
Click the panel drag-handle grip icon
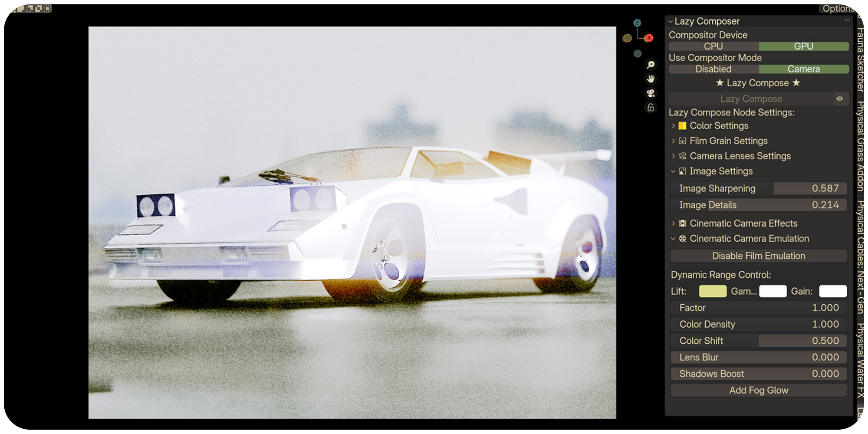click(847, 21)
